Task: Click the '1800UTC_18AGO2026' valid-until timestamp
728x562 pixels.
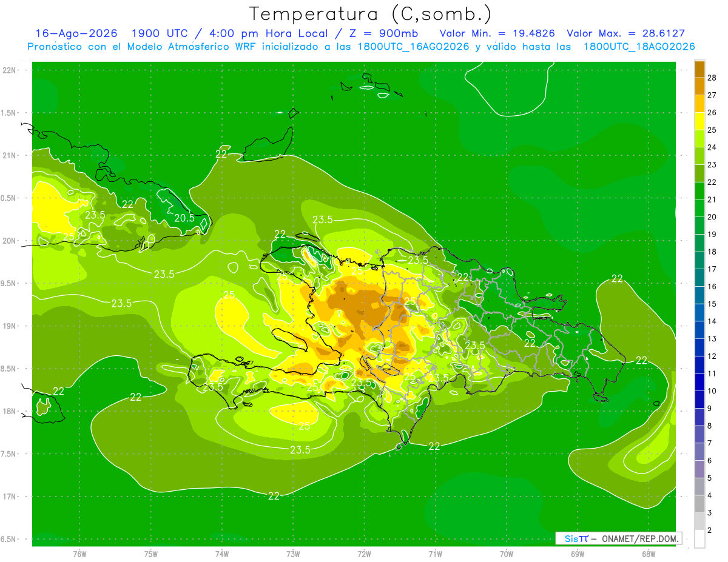Action: click(639, 47)
